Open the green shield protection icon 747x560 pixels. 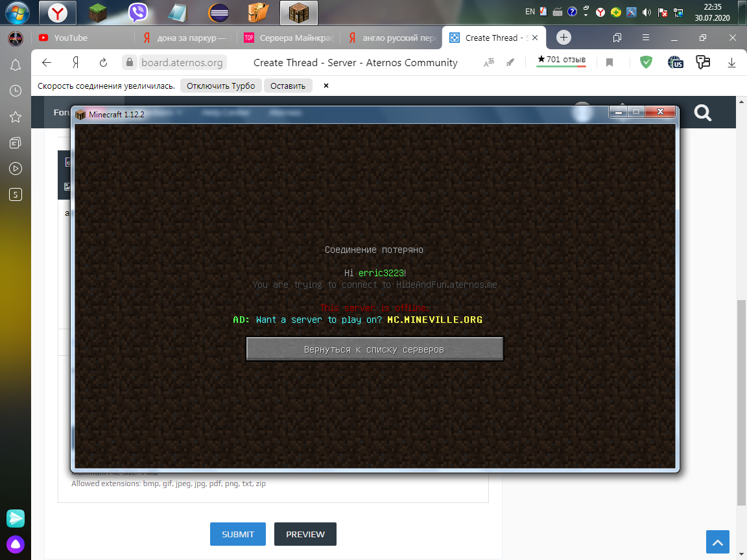pyautogui.click(x=646, y=62)
